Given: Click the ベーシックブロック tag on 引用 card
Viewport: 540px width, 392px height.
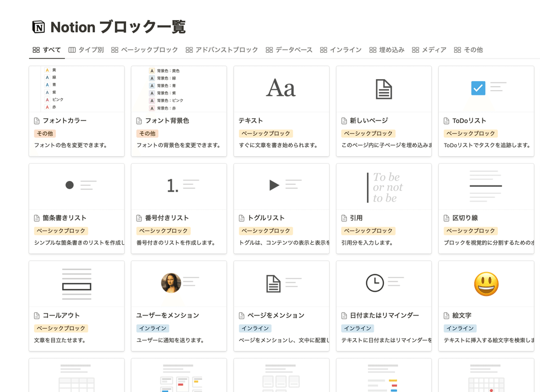Looking at the screenshot, I should click(x=368, y=231).
